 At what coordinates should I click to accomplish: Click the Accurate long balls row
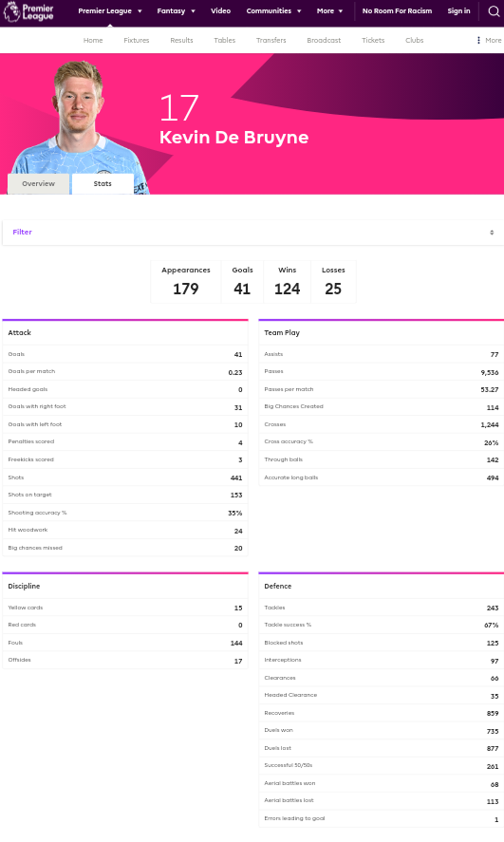(x=382, y=477)
